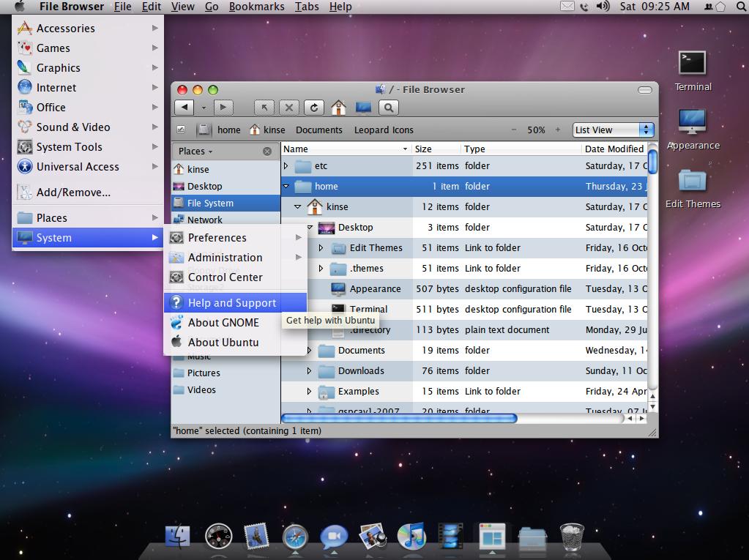Select kinse in Places sidebar

(226, 169)
